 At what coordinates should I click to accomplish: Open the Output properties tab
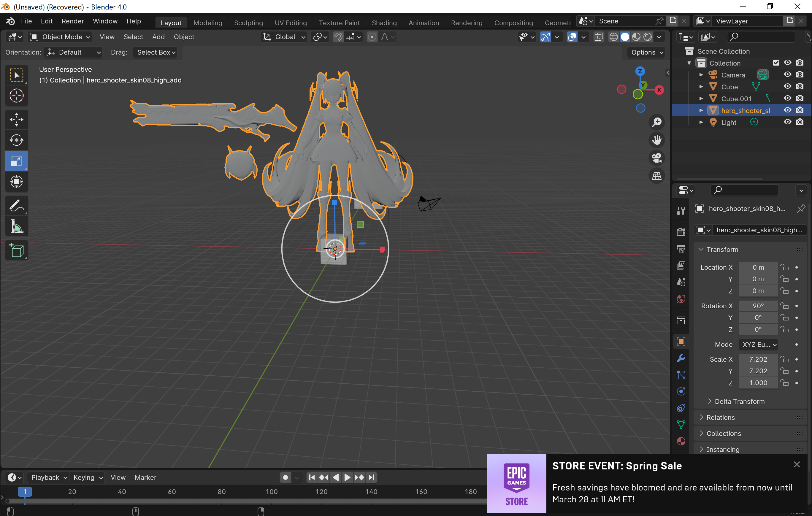pyautogui.click(x=681, y=249)
